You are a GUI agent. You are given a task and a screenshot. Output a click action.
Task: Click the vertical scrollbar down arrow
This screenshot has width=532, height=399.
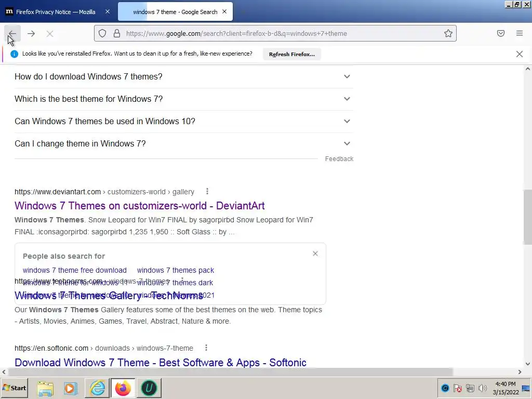point(528,364)
